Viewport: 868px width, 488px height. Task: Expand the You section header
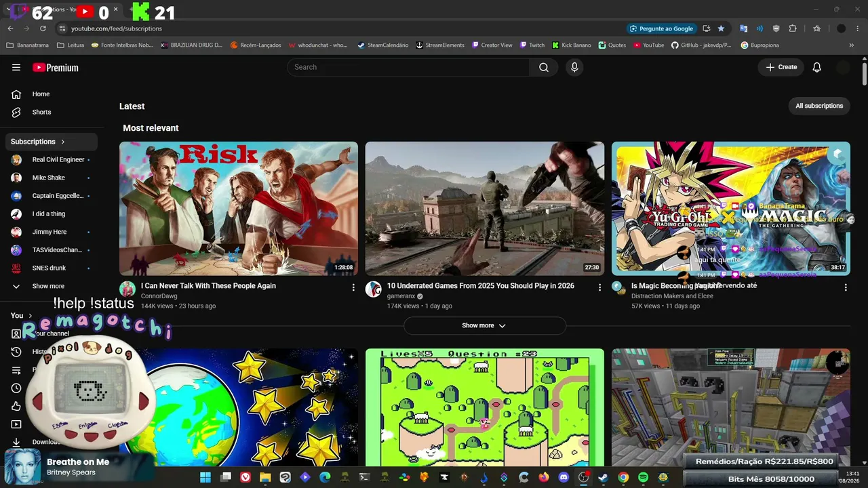pos(21,315)
